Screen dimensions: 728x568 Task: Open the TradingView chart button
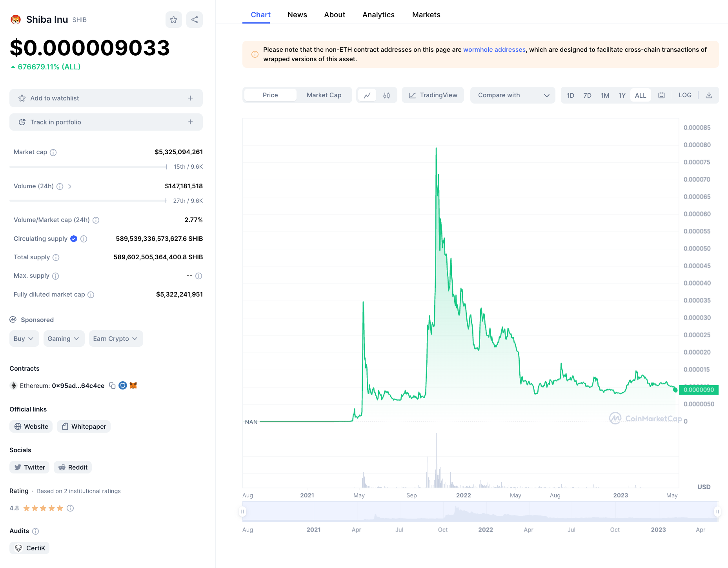pyautogui.click(x=433, y=95)
